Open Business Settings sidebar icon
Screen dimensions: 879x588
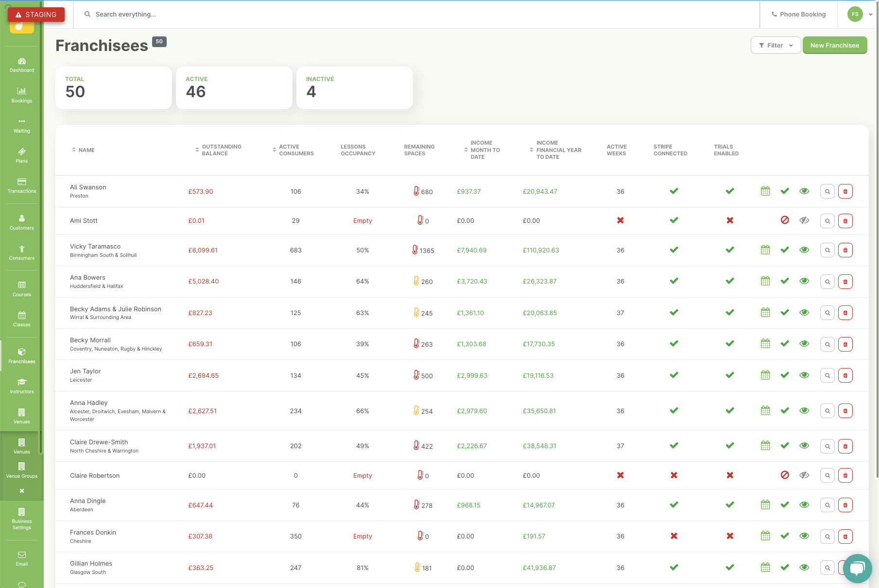coord(22,519)
